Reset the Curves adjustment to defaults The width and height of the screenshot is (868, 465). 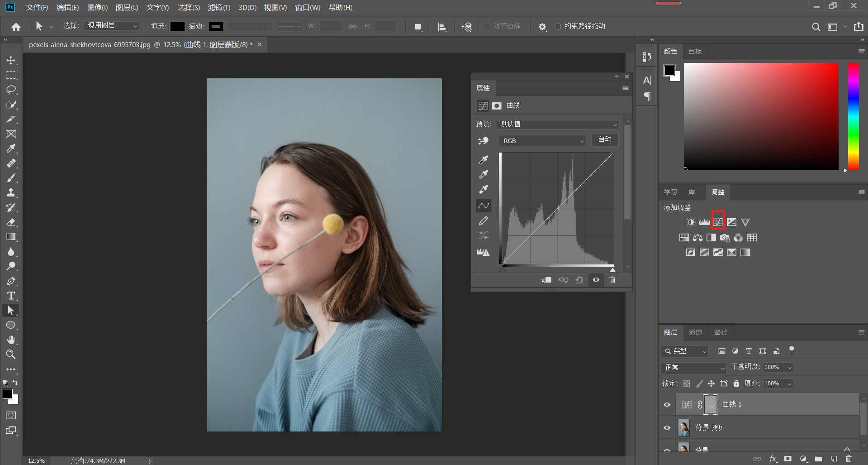579,280
